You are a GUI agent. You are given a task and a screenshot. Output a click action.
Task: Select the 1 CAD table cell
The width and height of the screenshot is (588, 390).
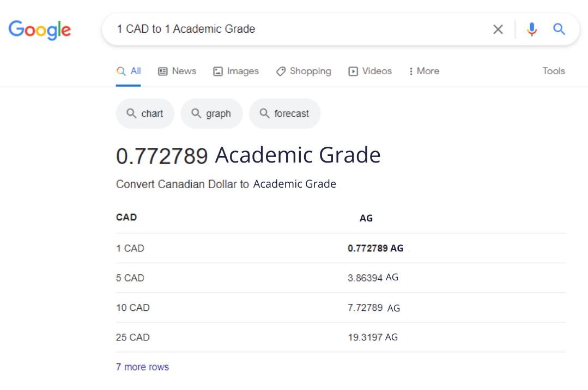click(130, 248)
